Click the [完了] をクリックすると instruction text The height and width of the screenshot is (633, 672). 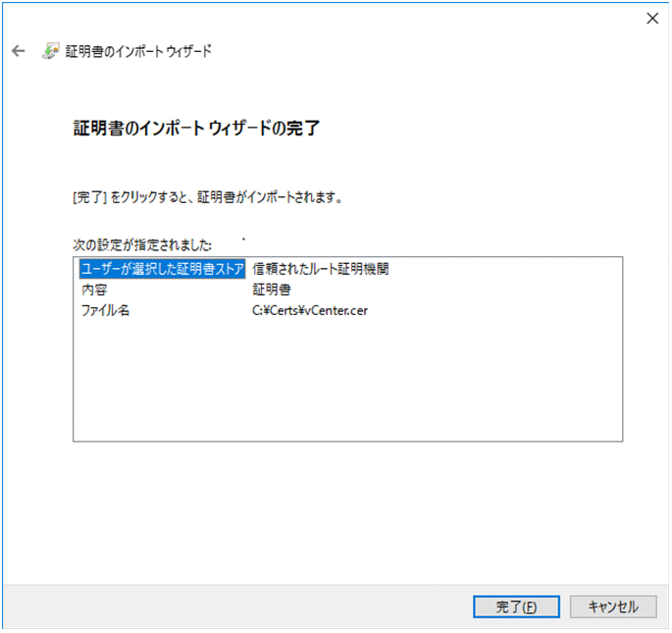point(207,197)
